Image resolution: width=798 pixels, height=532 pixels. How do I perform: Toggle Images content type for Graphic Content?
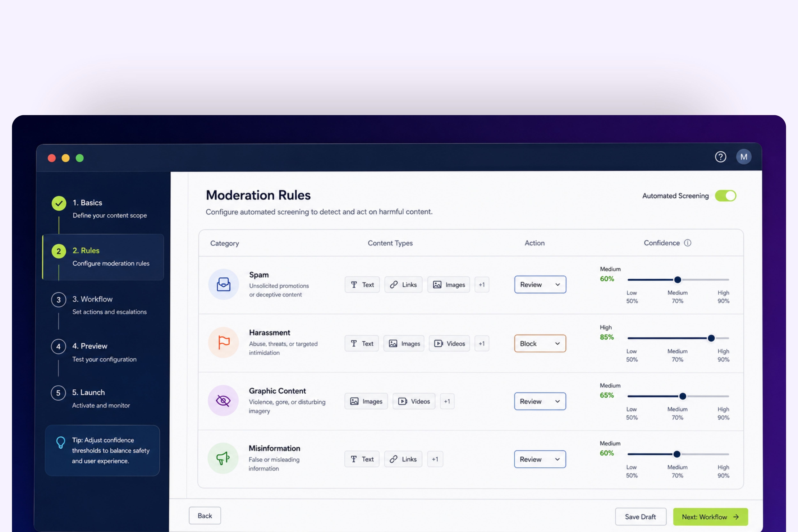(366, 401)
